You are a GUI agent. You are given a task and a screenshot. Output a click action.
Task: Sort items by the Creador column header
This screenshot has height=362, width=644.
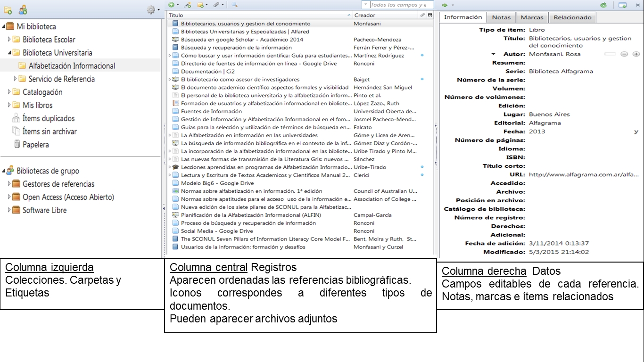[x=386, y=16]
